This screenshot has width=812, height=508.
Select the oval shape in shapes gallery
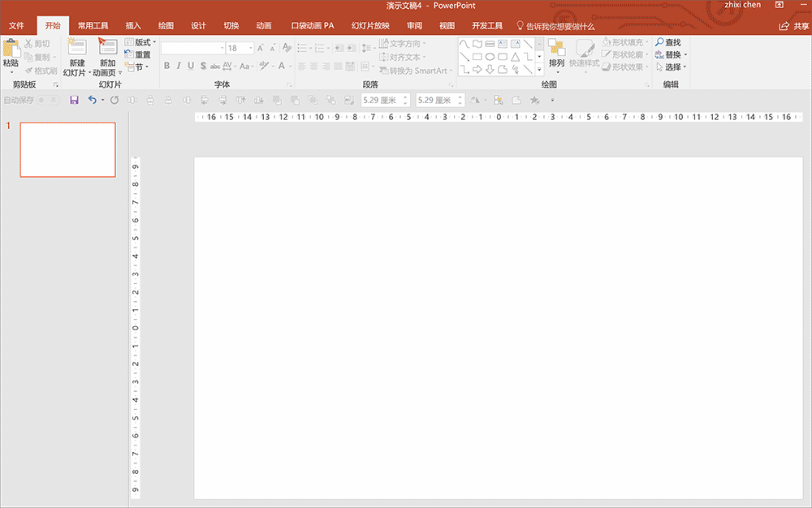490,57
